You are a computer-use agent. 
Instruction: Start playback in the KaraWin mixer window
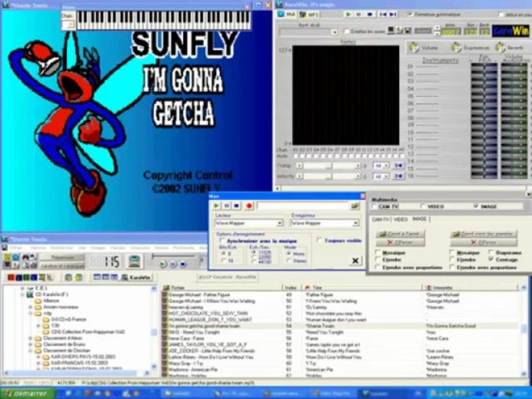tap(349, 14)
